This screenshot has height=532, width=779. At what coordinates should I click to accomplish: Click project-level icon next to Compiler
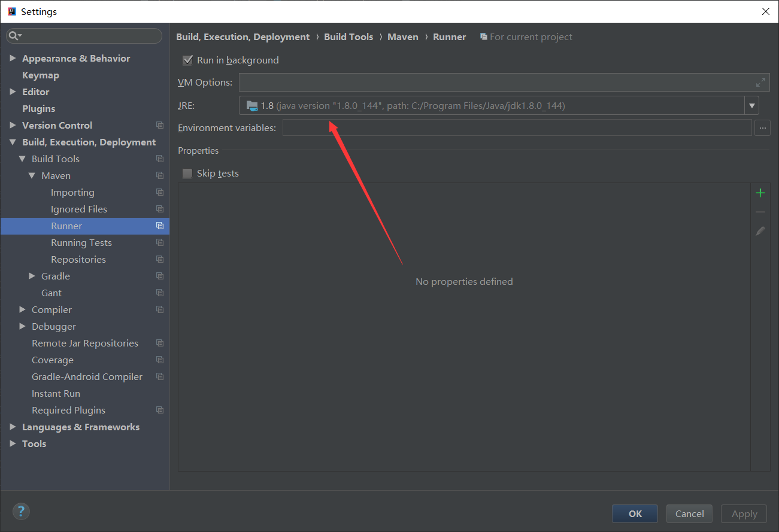pyautogui.click(x=160, y=309)
